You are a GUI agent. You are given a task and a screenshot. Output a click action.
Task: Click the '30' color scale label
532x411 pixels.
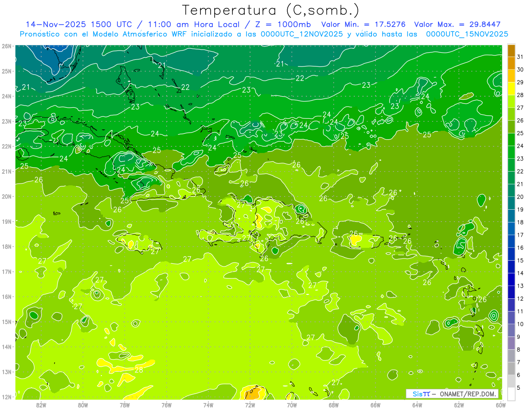click(520, 70)
